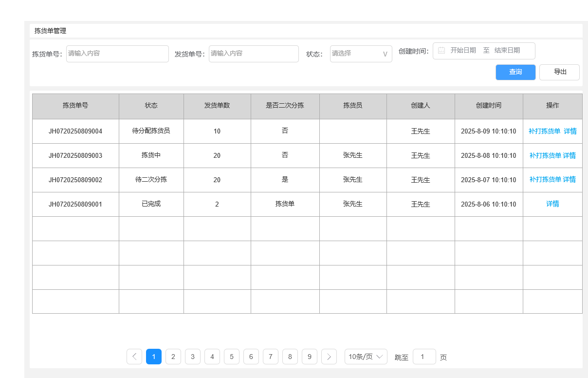Select page 5 in the pager
The width and height of the screenshot is (588, 378).
(x=232, y=357)
